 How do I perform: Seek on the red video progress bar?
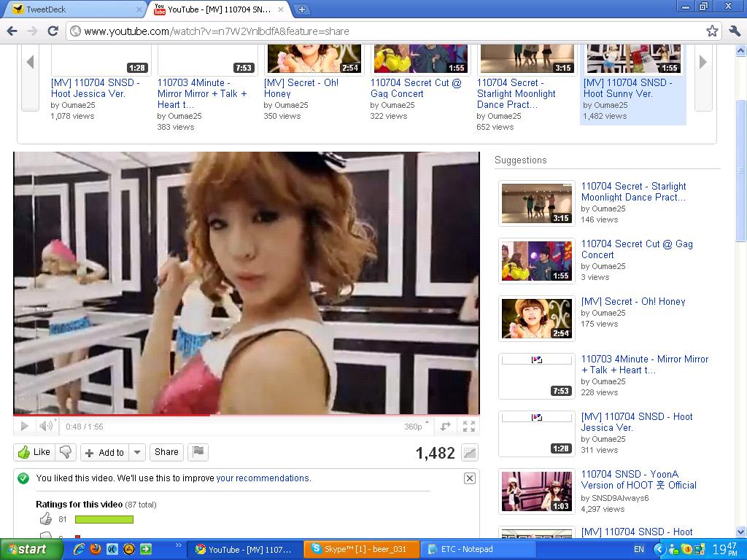pyautogui.click(x=247, y=415)
